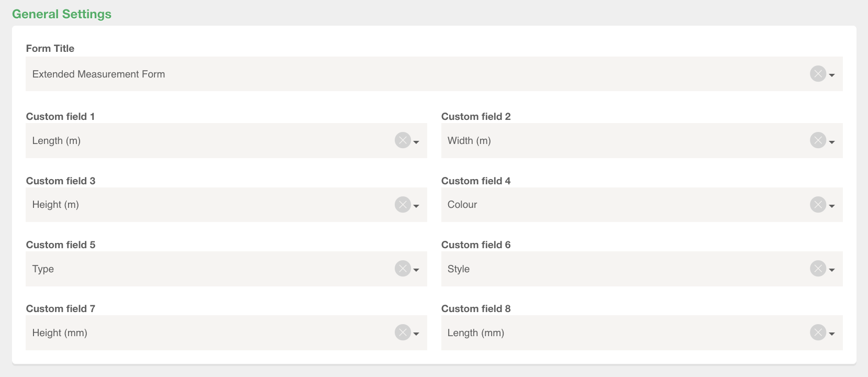Click the General Settings heading
The height and width of the screenshot is (377, 868).
coord(61,14)
